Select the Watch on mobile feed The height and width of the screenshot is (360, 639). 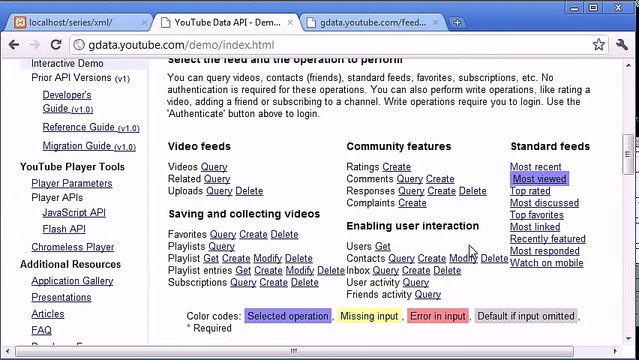(x=546, y=263)
